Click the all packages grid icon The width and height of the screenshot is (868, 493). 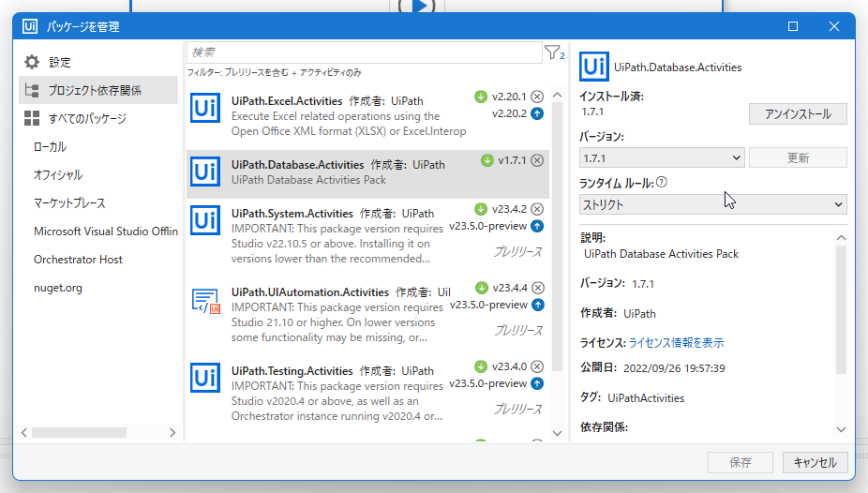(32, 118)
